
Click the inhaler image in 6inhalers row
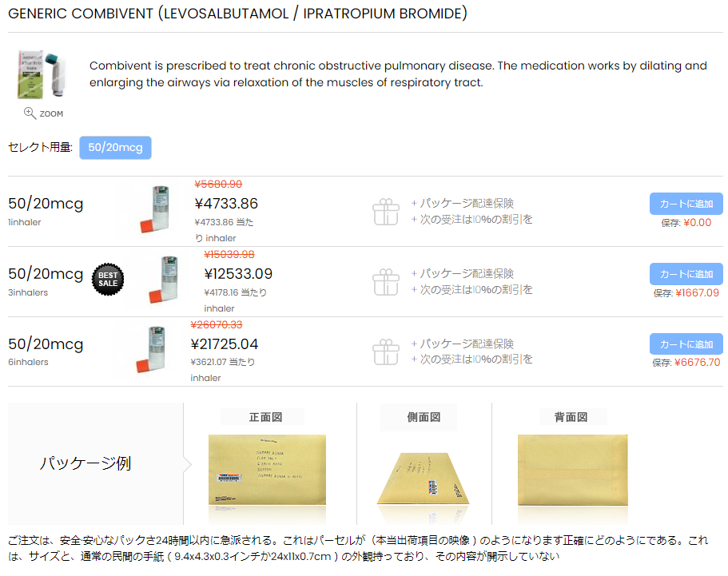151,349
